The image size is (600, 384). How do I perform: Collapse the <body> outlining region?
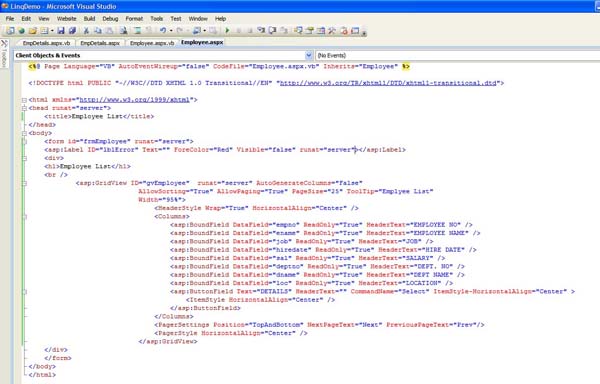click(x=24, y=133)
